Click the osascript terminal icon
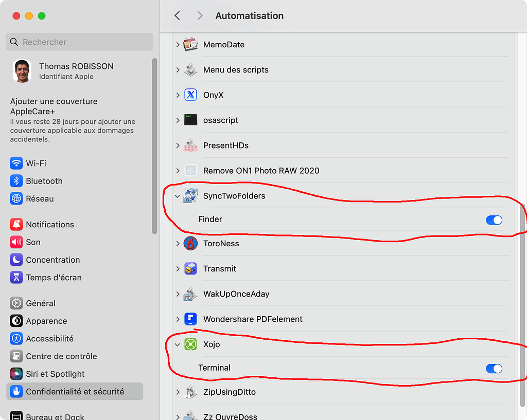This screenshot has width=527, height=420. (x=190, y=120)
